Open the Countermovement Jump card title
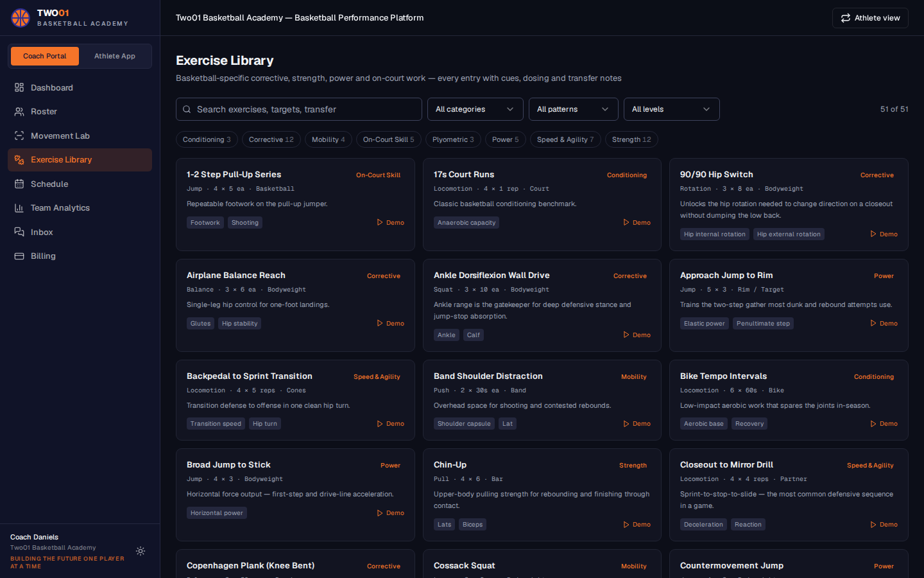924x578 pixels. (x=732, y=566)
